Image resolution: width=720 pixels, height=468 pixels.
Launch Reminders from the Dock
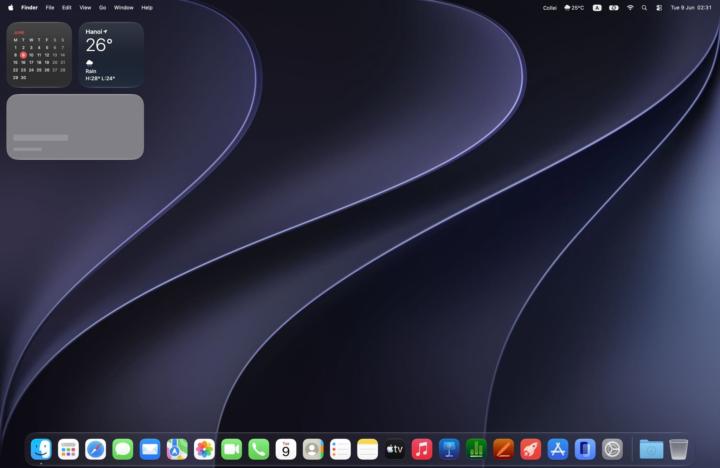(340, 449)
